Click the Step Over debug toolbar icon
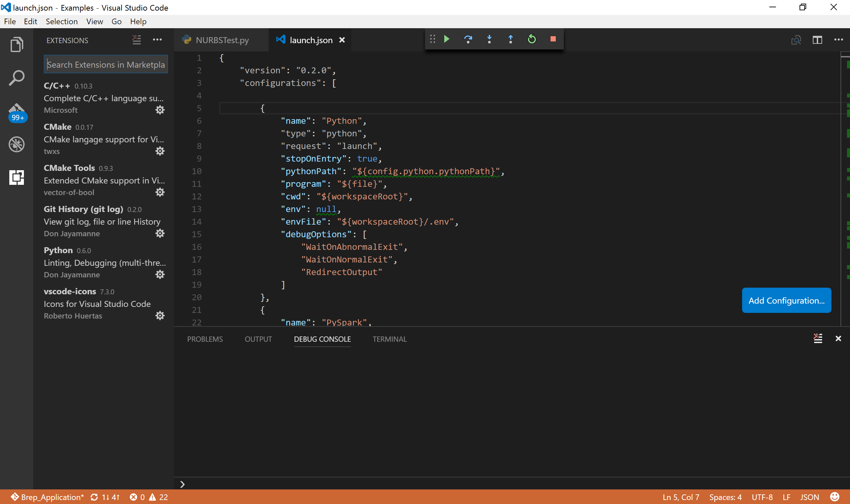850x504 pixels. click(468, 39)
